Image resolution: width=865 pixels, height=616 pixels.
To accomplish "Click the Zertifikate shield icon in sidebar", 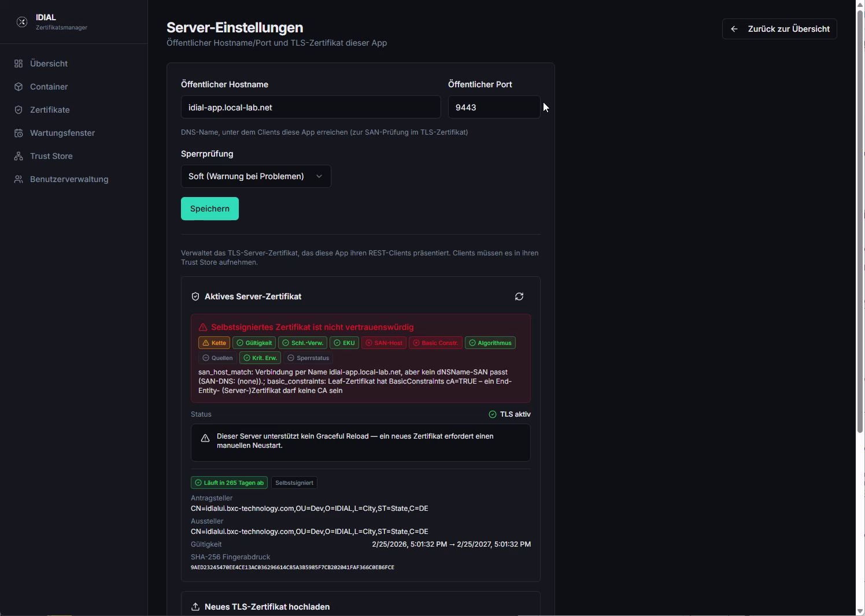I will pyautogui.click(x=19, y=110).
